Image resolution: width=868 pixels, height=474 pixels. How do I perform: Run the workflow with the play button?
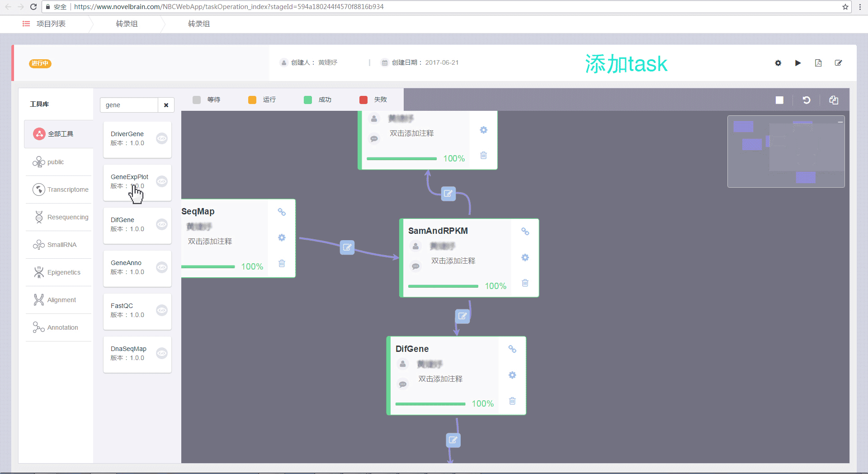(798, 63)
